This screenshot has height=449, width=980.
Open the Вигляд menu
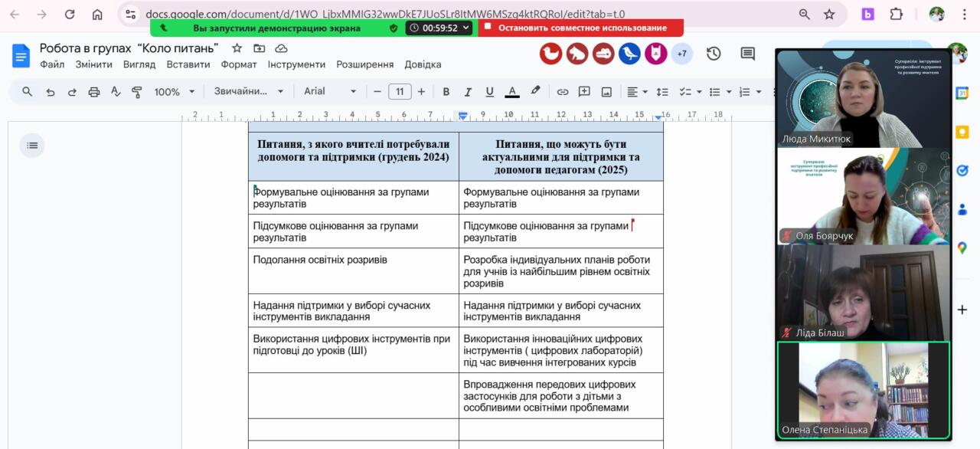139,64
